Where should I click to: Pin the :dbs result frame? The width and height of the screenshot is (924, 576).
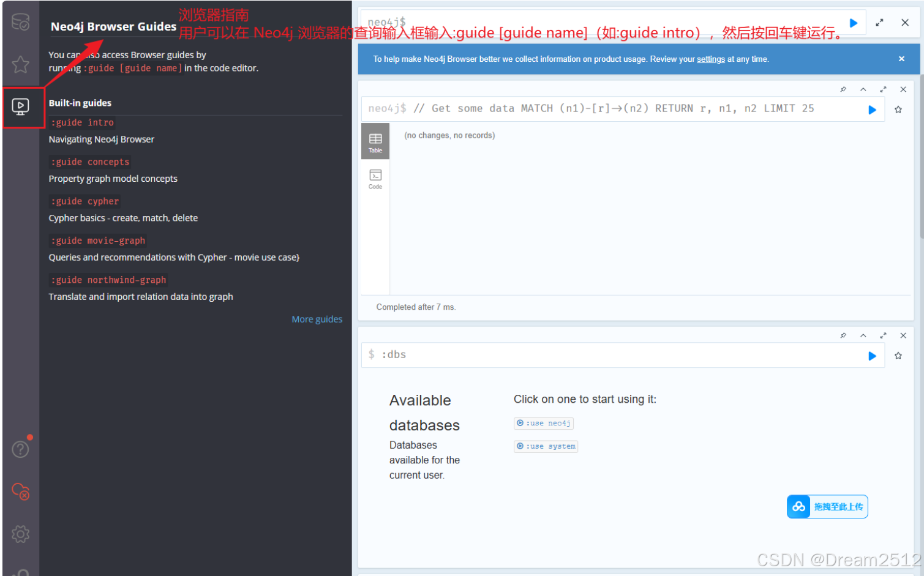pos(843,335)
